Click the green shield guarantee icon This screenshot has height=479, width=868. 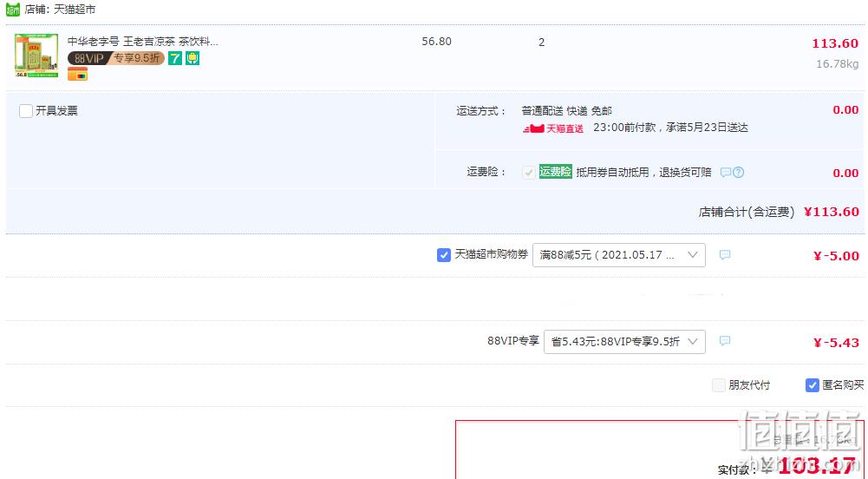click(x=193, y=58)
